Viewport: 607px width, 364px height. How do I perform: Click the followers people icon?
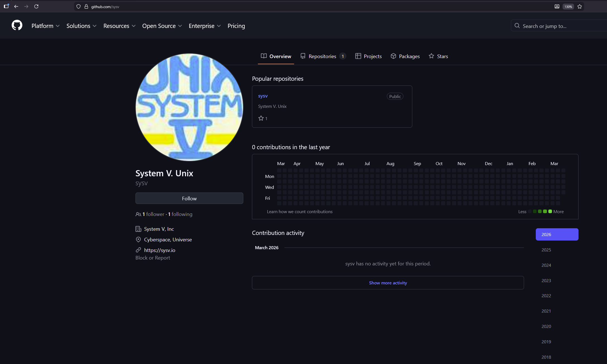[138, 214]
